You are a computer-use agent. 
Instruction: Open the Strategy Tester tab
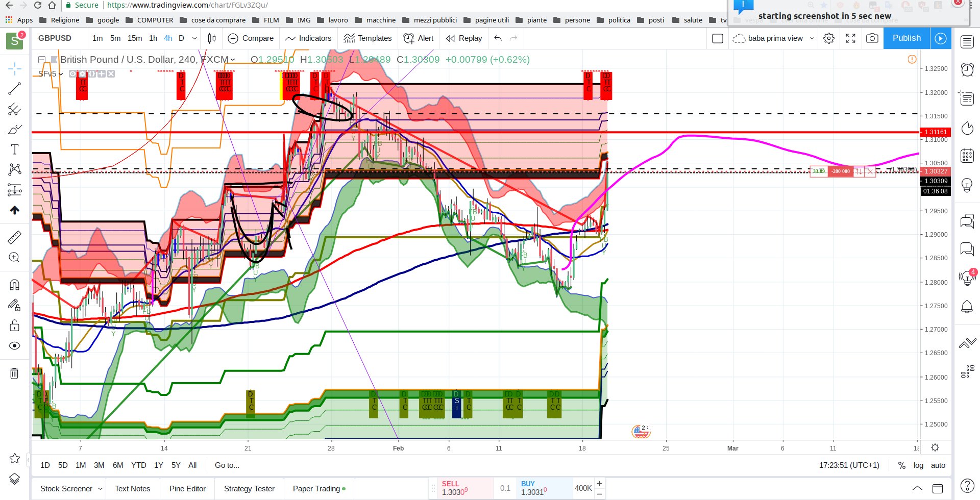point(249,489)
